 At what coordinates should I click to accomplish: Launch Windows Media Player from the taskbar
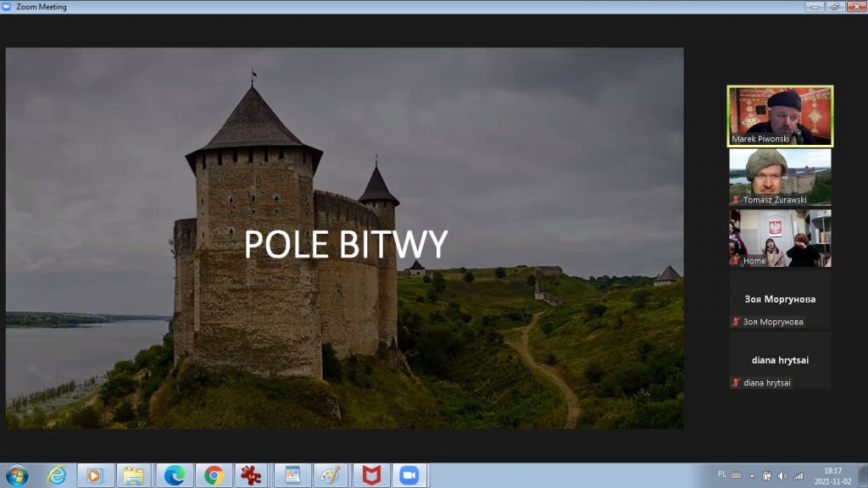click(95, 475)
